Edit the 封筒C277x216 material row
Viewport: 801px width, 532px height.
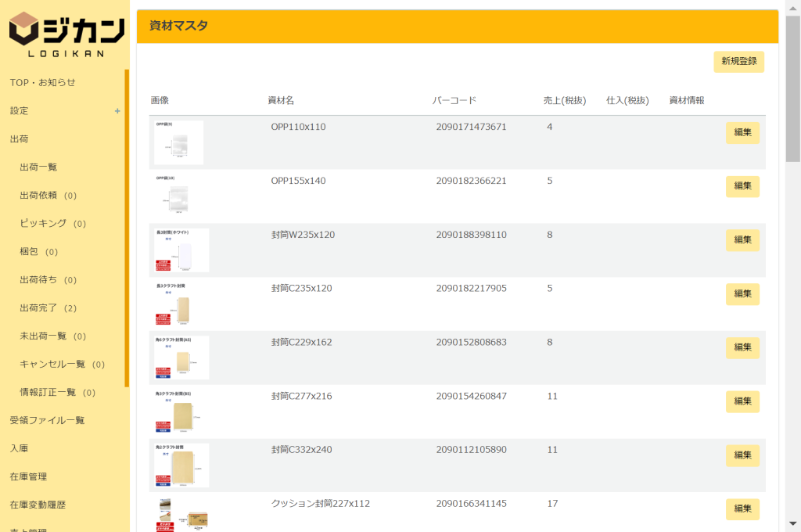[x=742, y=401]
